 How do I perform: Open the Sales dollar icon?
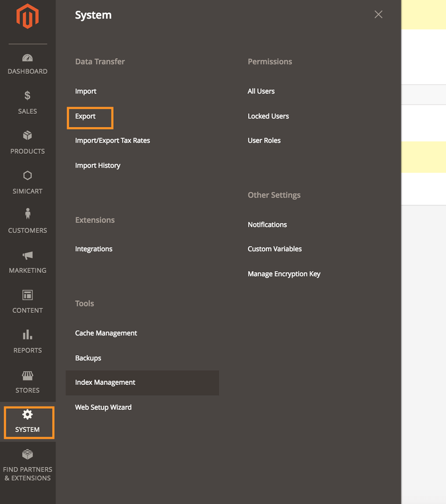coord(27,95)
